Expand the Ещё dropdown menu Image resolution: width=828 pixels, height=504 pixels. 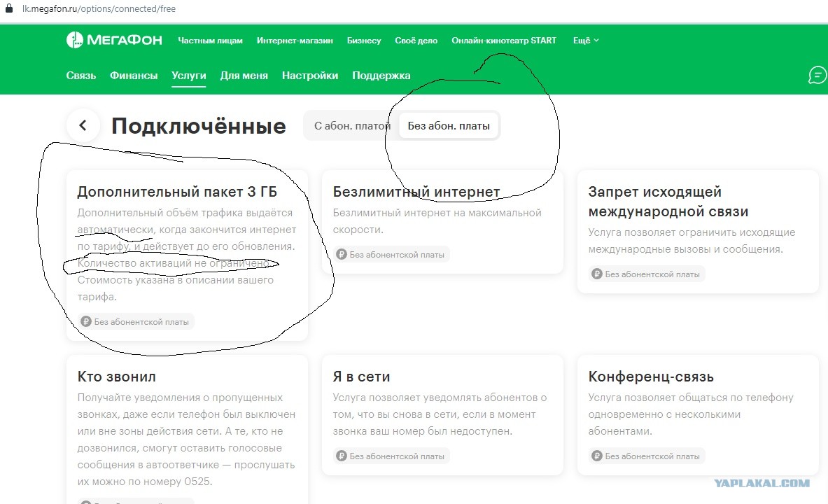[x=586, y=41]
